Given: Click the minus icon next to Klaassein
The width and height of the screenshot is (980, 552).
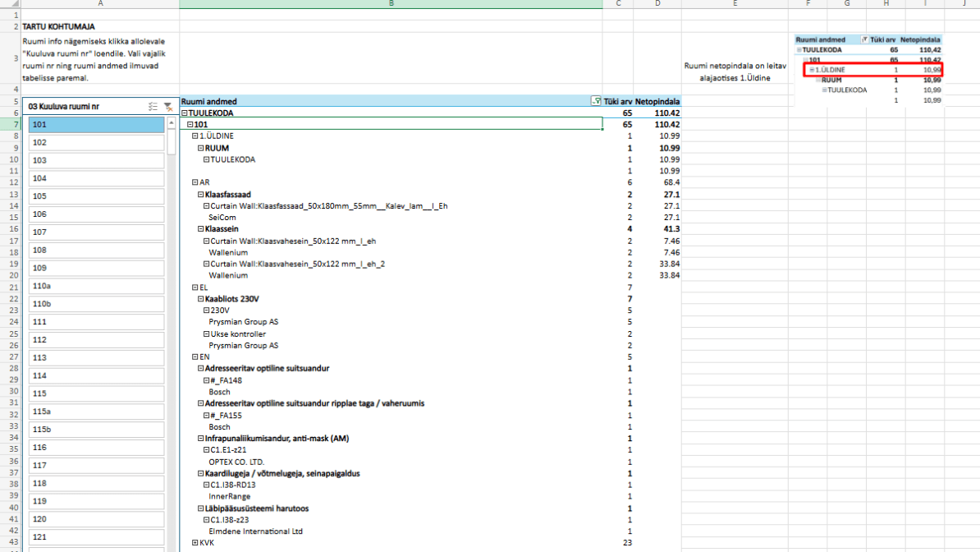Looking at the screenshot, I should pyautogui.click(x=200, y=228).
